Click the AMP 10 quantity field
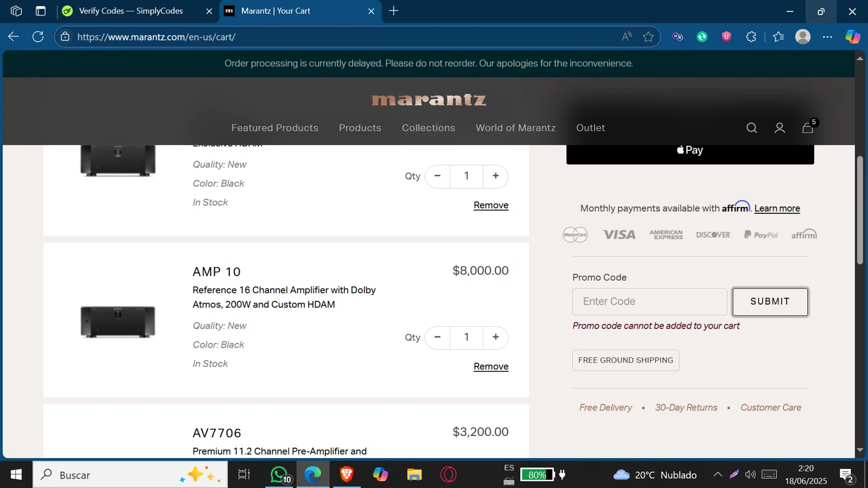The image size is (868, 488). (466, 337)
